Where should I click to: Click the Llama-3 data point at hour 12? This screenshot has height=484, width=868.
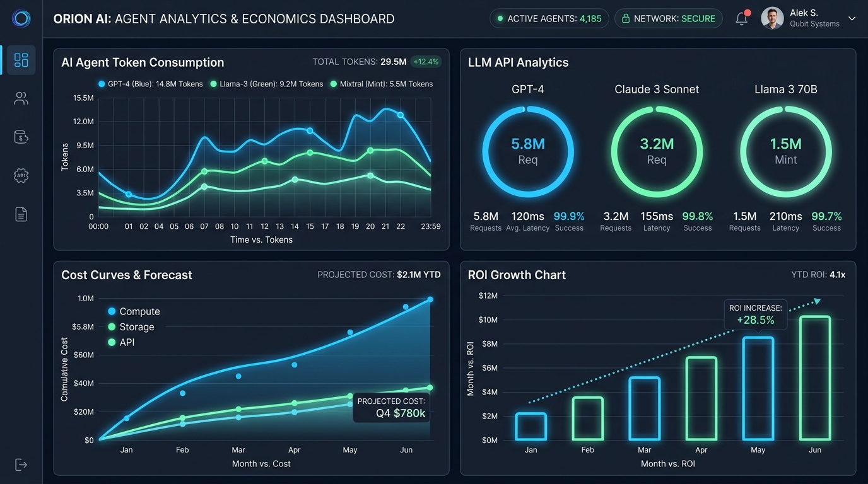tap(264, 161)
